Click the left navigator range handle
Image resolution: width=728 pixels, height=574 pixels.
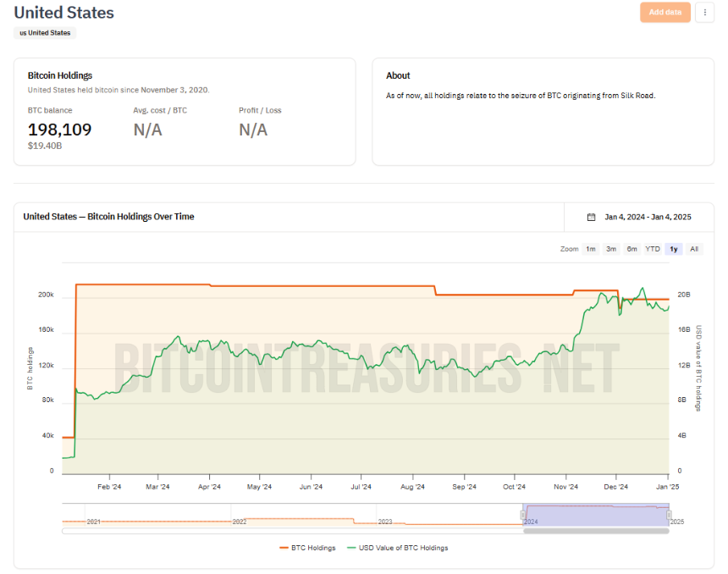coord(523,515)
